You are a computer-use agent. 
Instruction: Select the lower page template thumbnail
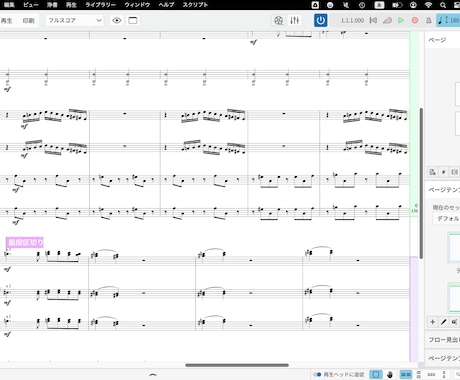point(454,298)
